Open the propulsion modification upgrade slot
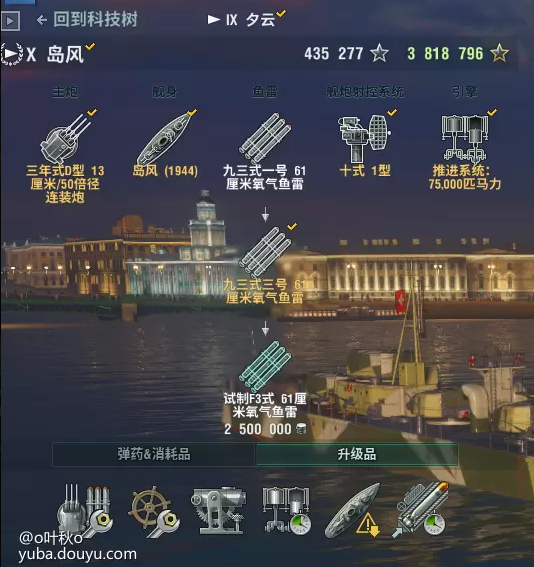534x567 pixels. click(287, 510)
